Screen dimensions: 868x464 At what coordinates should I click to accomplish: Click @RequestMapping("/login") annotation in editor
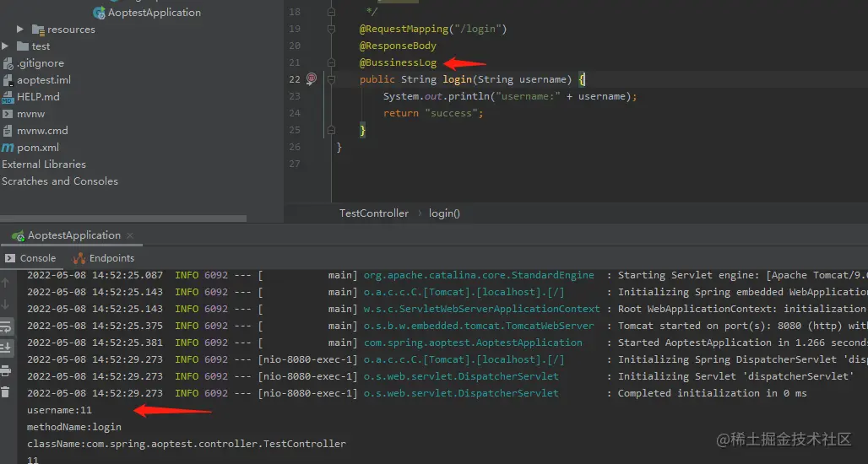point(433,29)
